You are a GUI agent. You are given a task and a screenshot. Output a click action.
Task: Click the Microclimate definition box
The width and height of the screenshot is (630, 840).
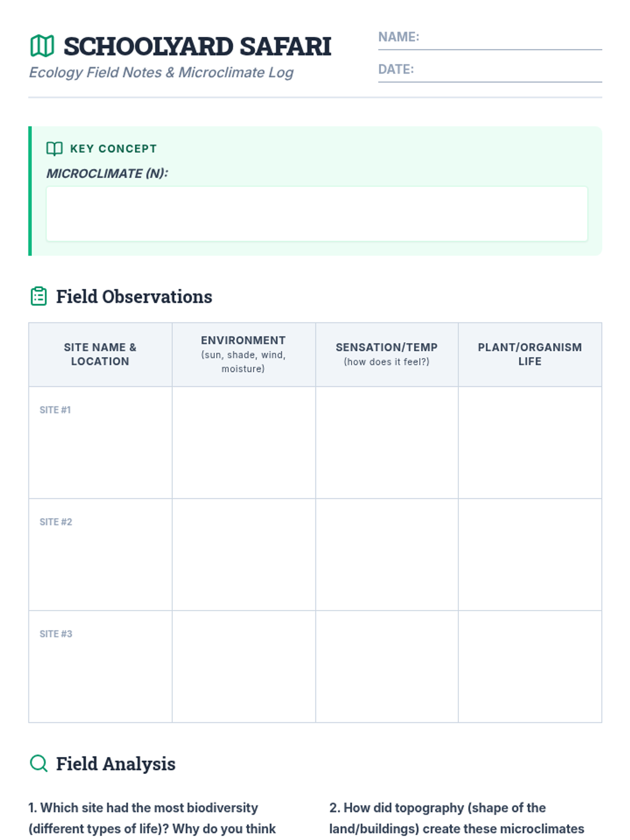[x=317, y=214]
